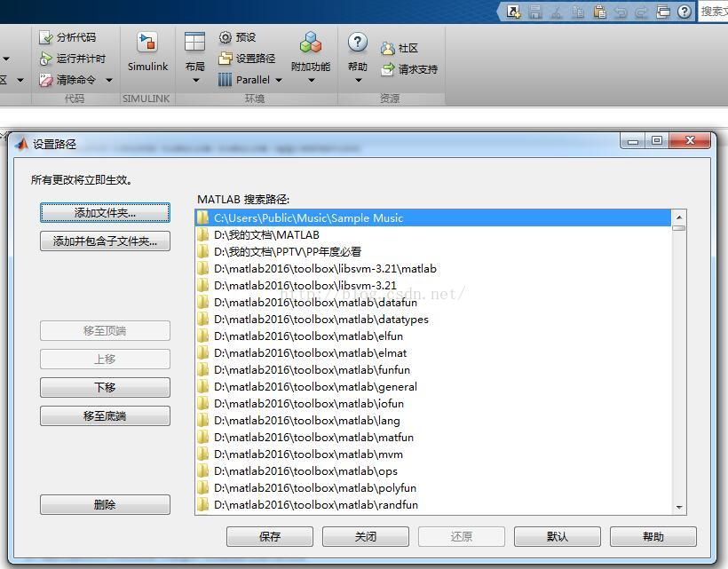Click the Analyze Code (分析代码) icon
This screenshot has height=569, width=728.
(x=46, y=37)
